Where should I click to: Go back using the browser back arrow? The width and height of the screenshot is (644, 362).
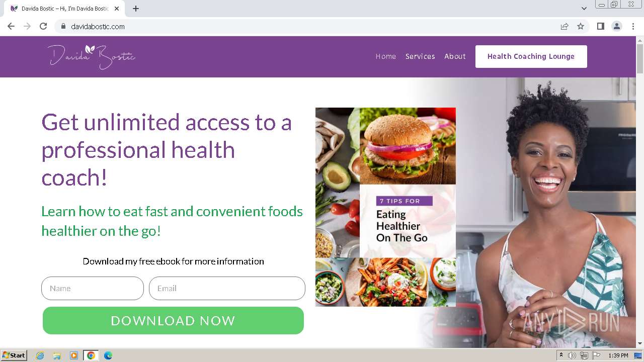point(11,26)
